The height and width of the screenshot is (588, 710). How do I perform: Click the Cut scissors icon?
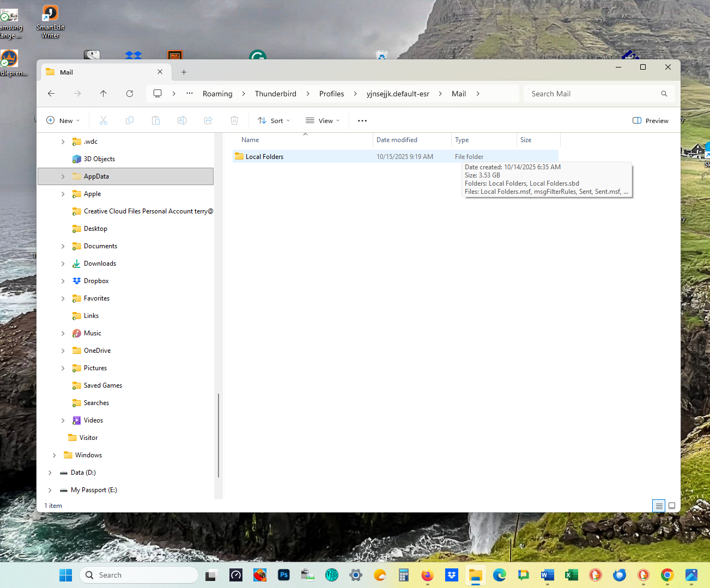tap(104, 121)
